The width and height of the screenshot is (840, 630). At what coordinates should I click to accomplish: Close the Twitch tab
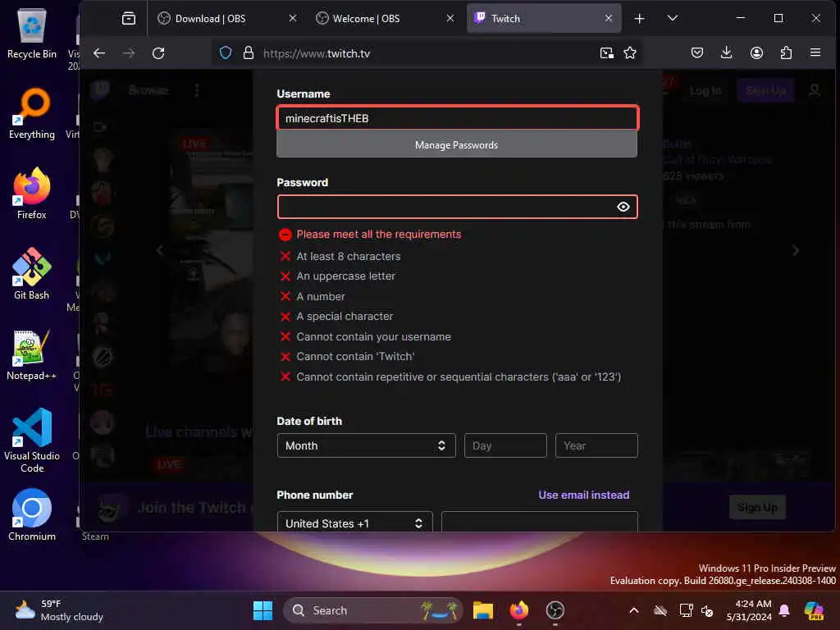pos(609,18)
